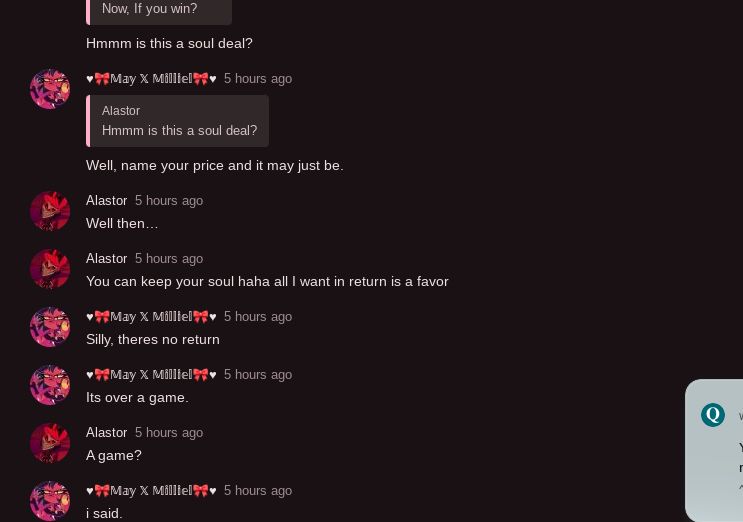The width and height of the screenshot is (743, 522).
Task: Open Alastor username above "Well then…"
Action: [107, 200]
